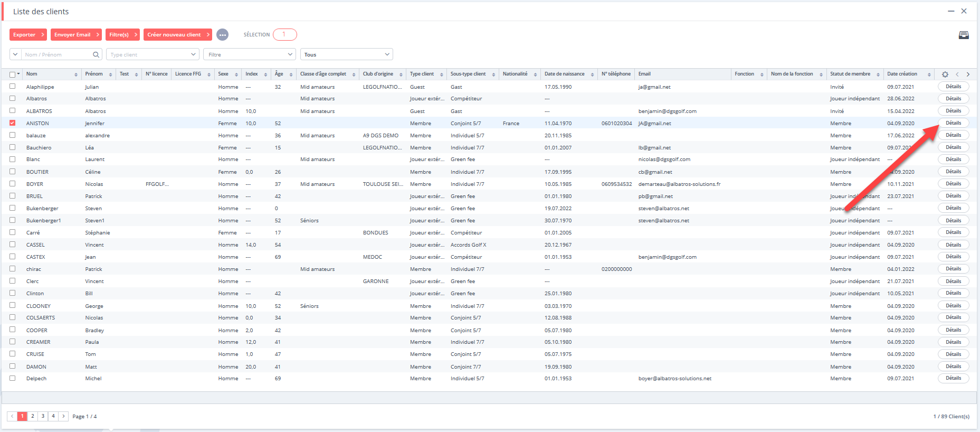The height and width of the screenshot is (432, 980).
Task: Sort by Statut de membre arrows
Action: (878, 74)
